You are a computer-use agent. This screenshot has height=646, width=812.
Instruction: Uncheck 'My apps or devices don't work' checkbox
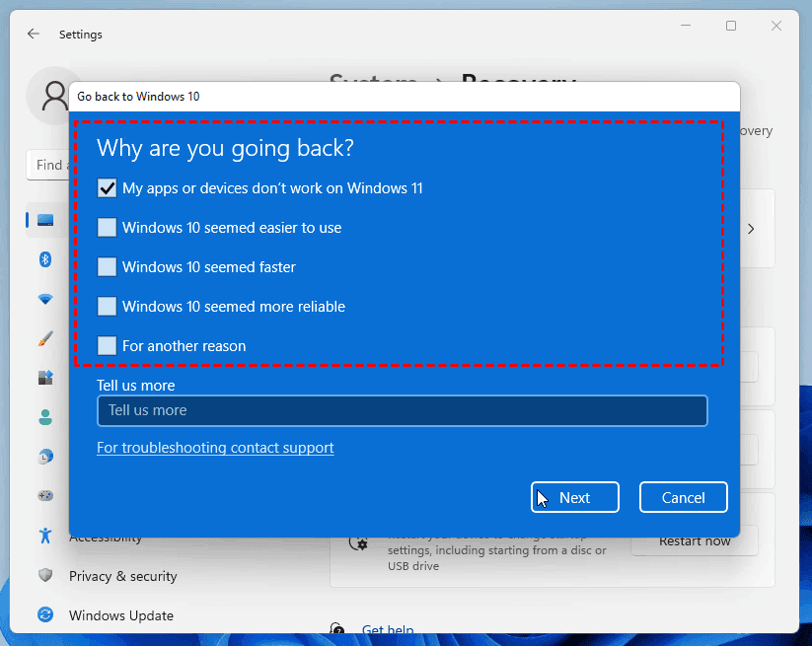tap(107, 188)
